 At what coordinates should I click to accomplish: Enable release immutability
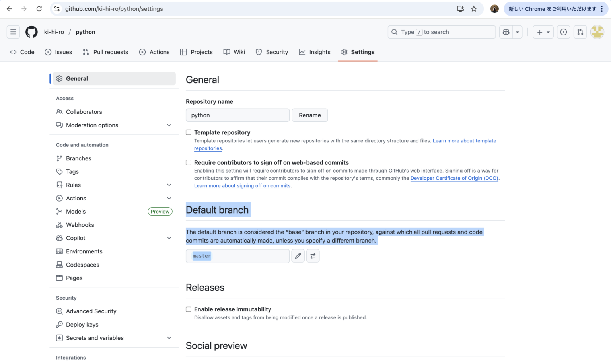tap(188, 309)
